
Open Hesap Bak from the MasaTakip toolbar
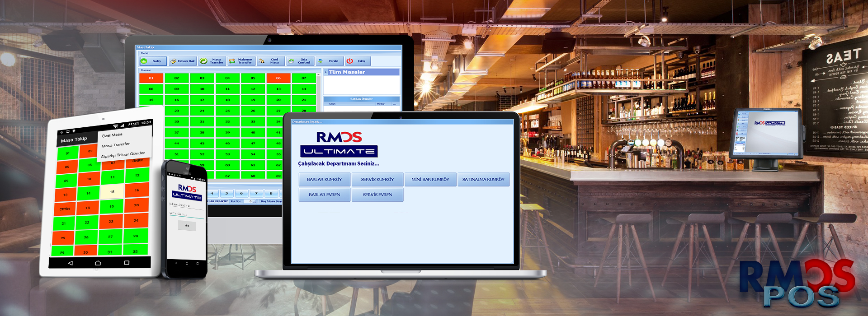(x=183, y=61)
